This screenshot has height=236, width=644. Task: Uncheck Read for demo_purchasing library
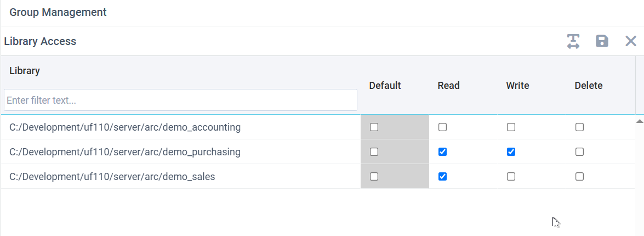pyautogui.click(x=442, y=152)
